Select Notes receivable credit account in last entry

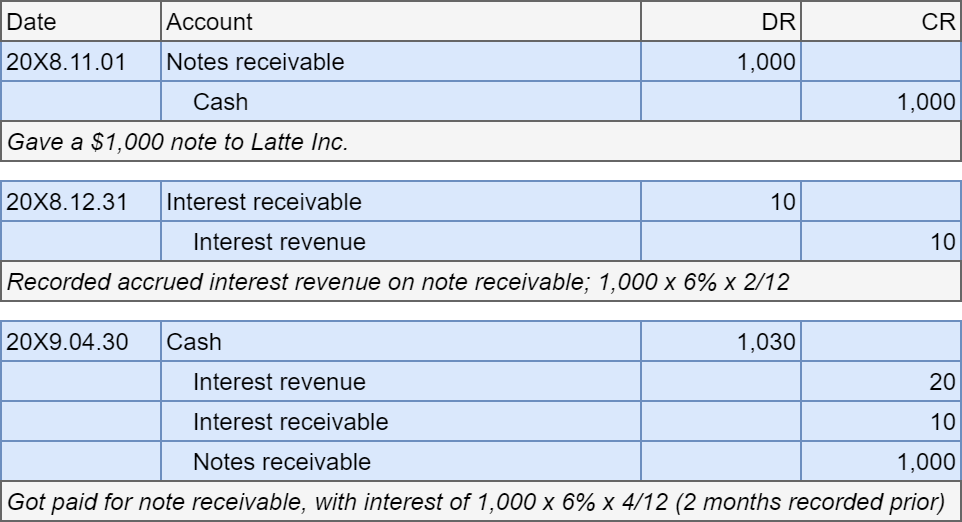coord(401,461)
